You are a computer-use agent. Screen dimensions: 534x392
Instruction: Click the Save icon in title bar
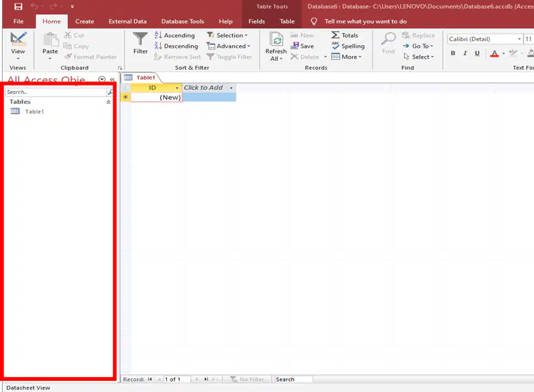click(x=18, y=7)
